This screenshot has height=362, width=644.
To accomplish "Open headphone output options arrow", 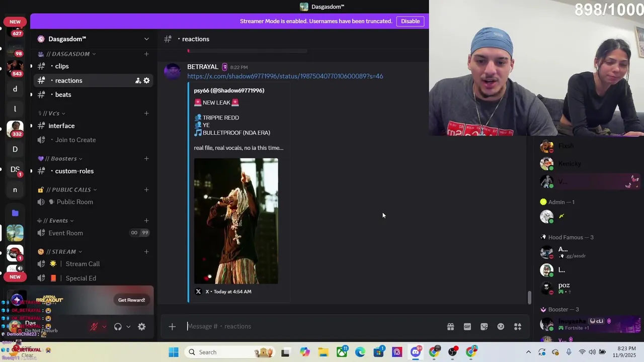I will [128, 326].
